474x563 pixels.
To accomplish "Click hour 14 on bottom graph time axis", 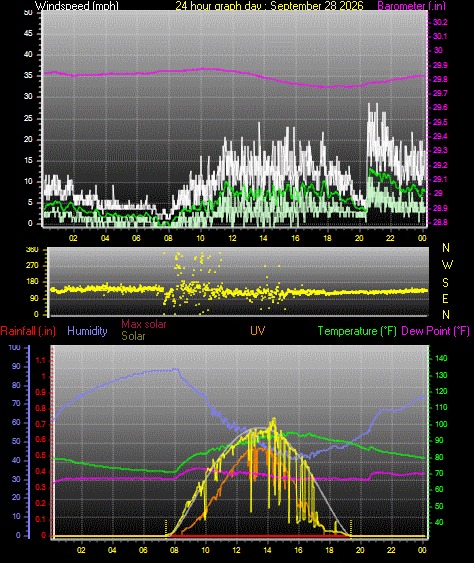I will (x=267, y=550).
